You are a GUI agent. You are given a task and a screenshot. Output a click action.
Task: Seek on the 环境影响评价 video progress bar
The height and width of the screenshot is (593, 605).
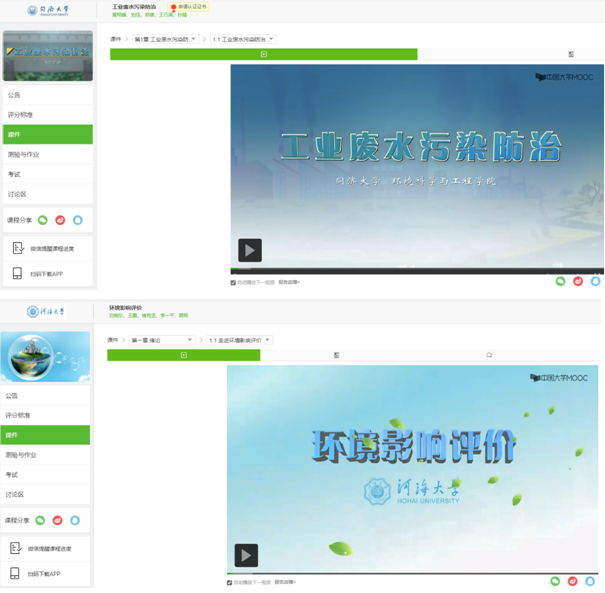click(412, 573)
